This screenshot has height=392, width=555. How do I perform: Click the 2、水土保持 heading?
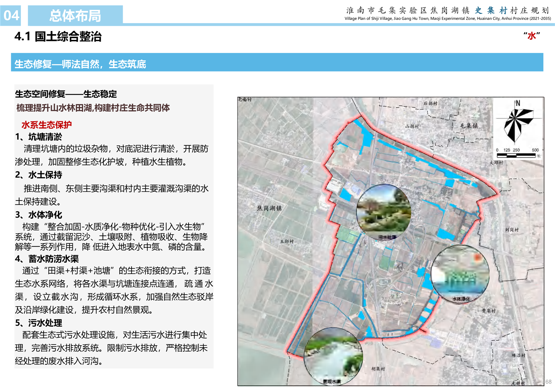38,175
